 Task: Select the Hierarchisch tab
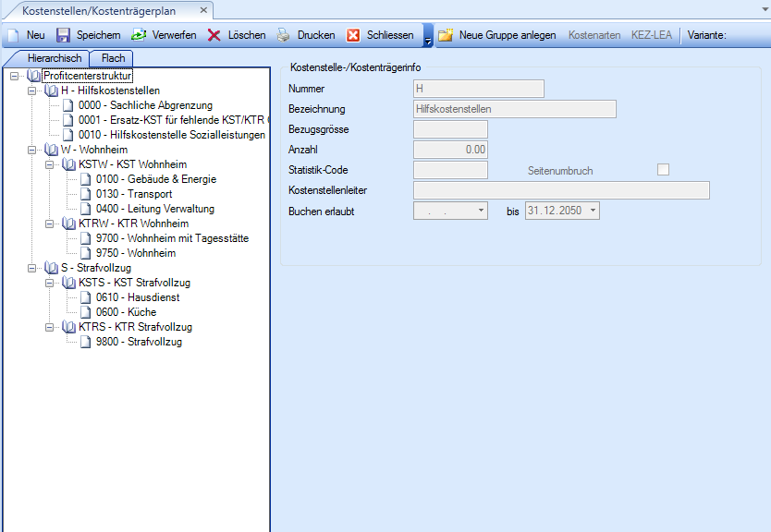pyautogui.click(x=55, y=58)
